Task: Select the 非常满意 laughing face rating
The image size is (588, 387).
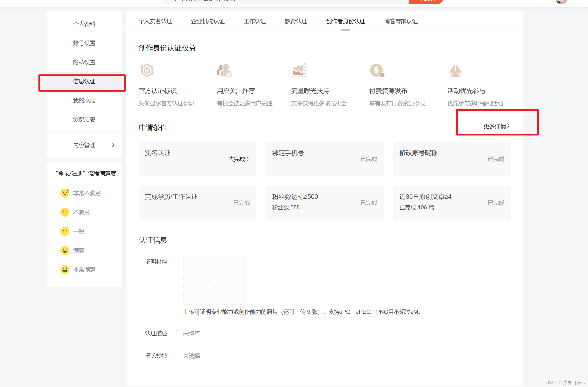Action: [65, 269]
